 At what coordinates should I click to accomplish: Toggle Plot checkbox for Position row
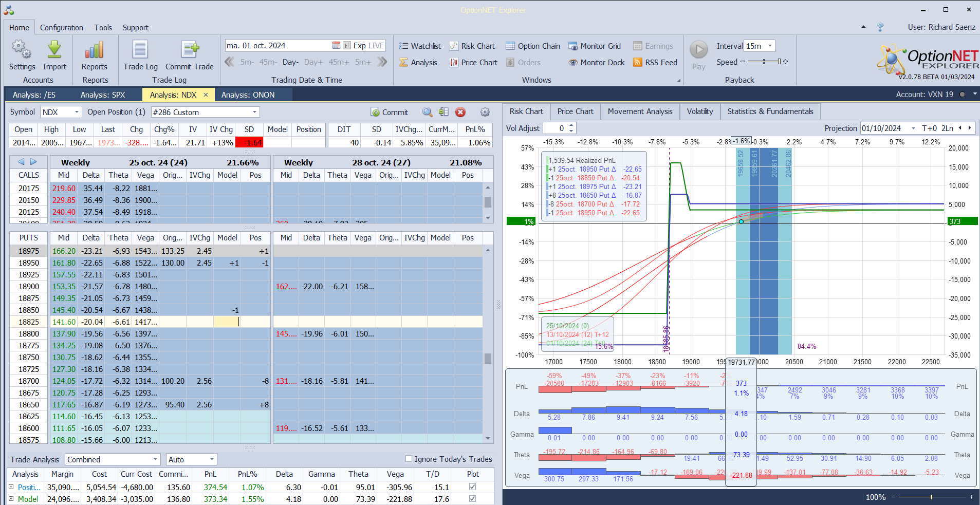coord(472,487)
